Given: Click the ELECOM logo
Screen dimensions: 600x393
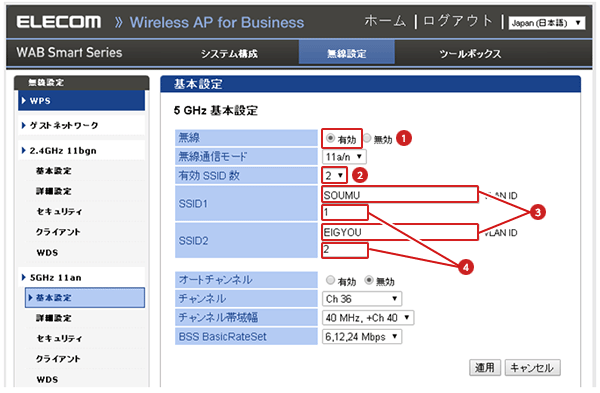Looking at the screenshot, I should 59,22.
